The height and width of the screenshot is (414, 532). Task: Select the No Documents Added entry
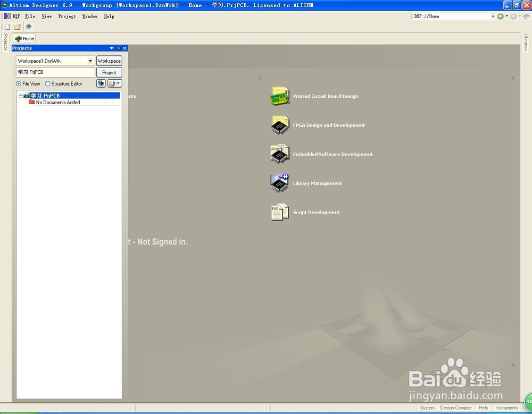coord(58,103)
